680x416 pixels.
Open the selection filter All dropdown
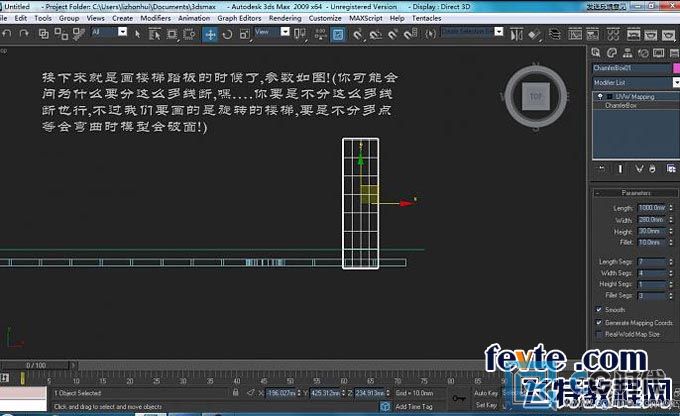tap(122, 32)
